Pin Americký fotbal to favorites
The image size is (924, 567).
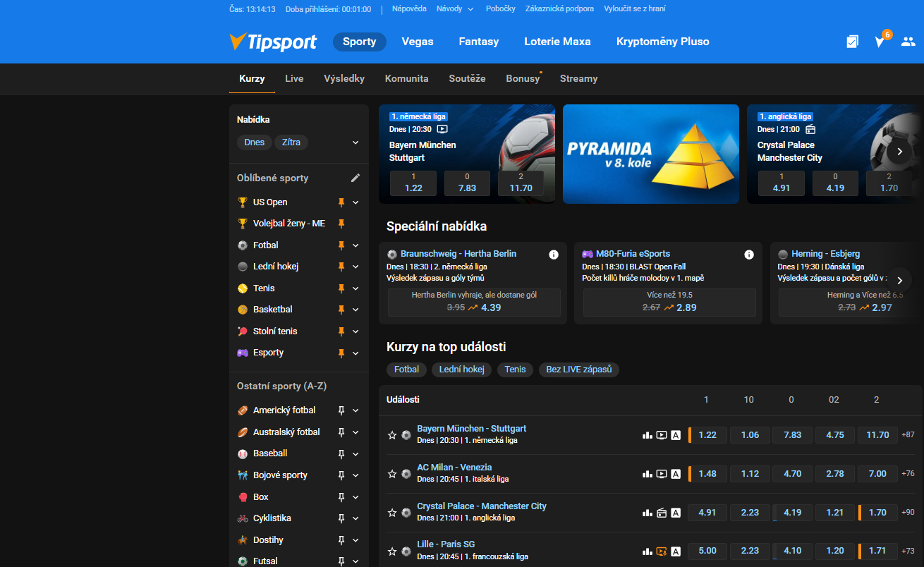pos(341,410)
